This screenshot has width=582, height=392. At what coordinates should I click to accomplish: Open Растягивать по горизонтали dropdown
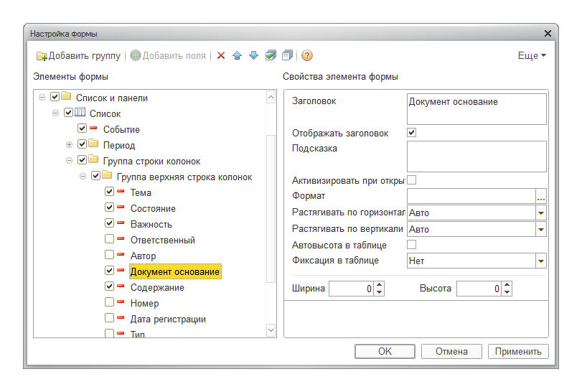click(x=540, y=213)
